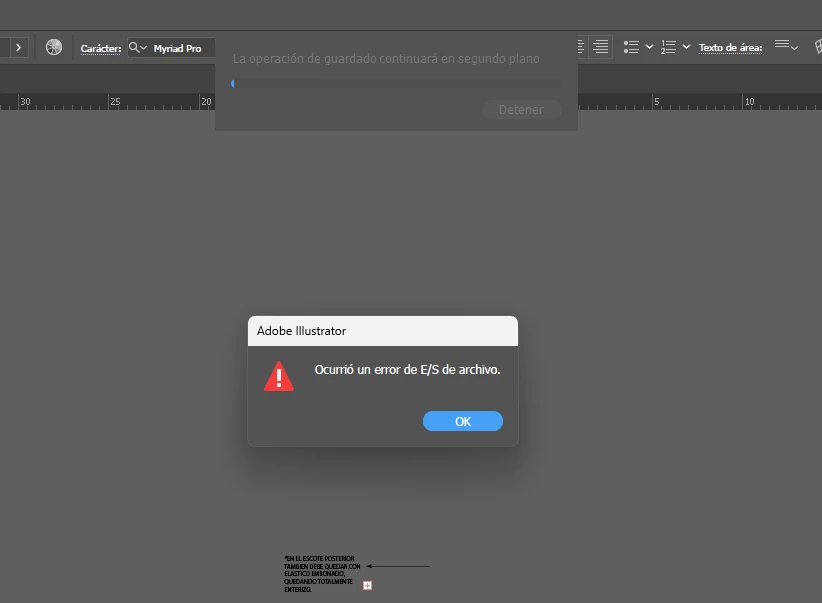Click the Detener button in the save progress panel
822x603 pixels.
(x=521, y=110)
